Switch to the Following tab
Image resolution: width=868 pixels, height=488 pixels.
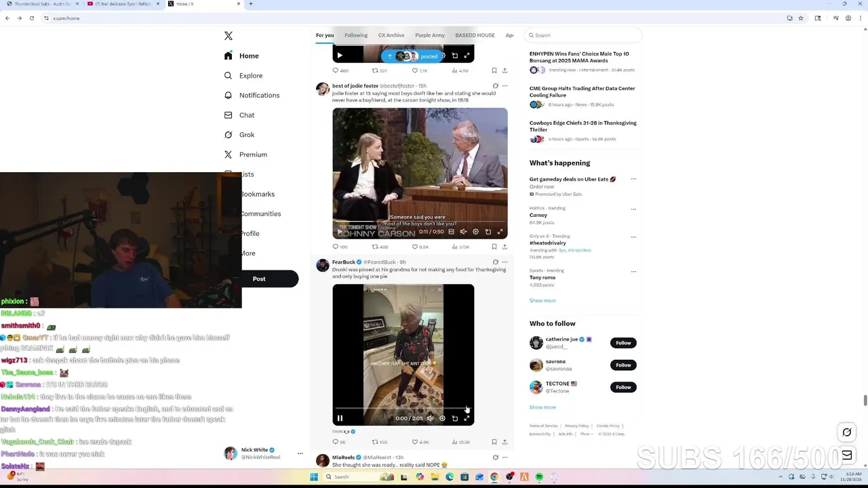(356, 35)
